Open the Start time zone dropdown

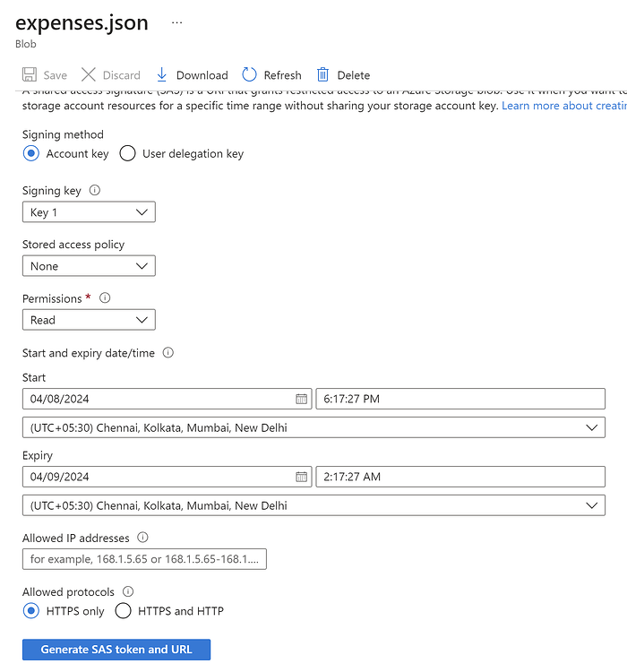(x=313, y=427)
